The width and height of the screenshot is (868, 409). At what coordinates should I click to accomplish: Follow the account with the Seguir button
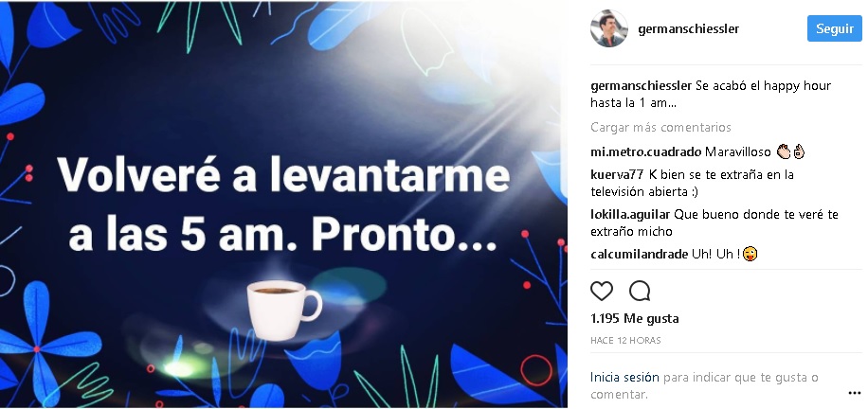834,28
